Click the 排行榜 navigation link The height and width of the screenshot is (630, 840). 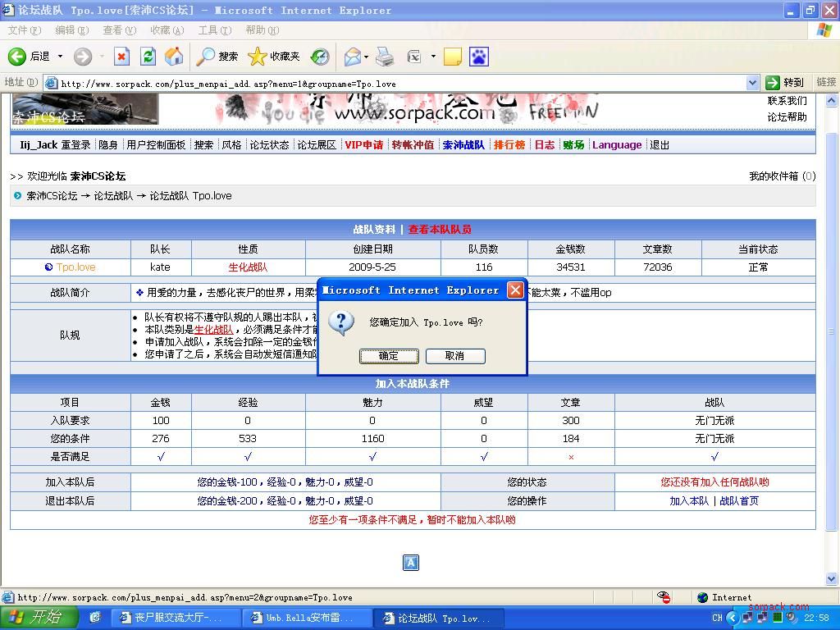[x=509, y=145]
